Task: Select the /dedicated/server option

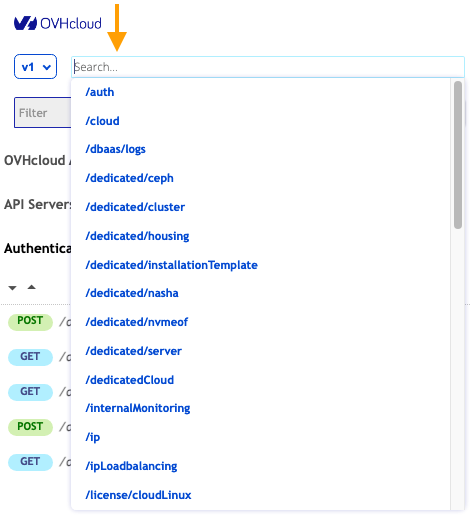Action: 133,351
